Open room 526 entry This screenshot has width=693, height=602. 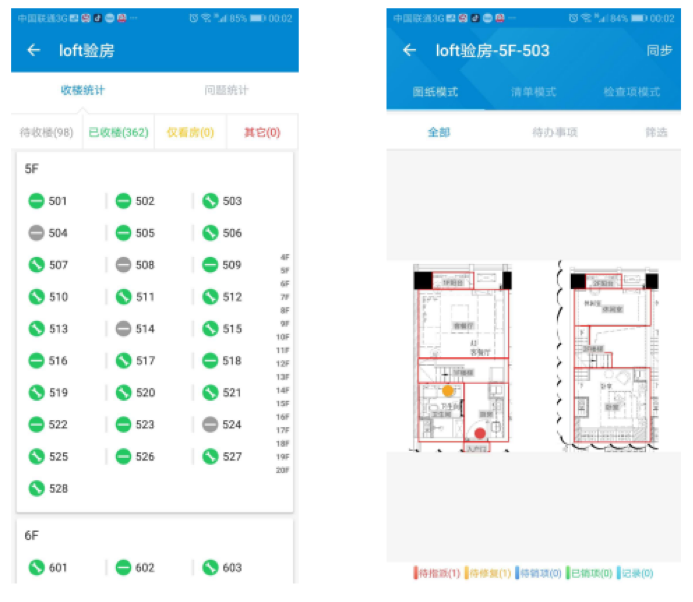[x=135, y=457]
